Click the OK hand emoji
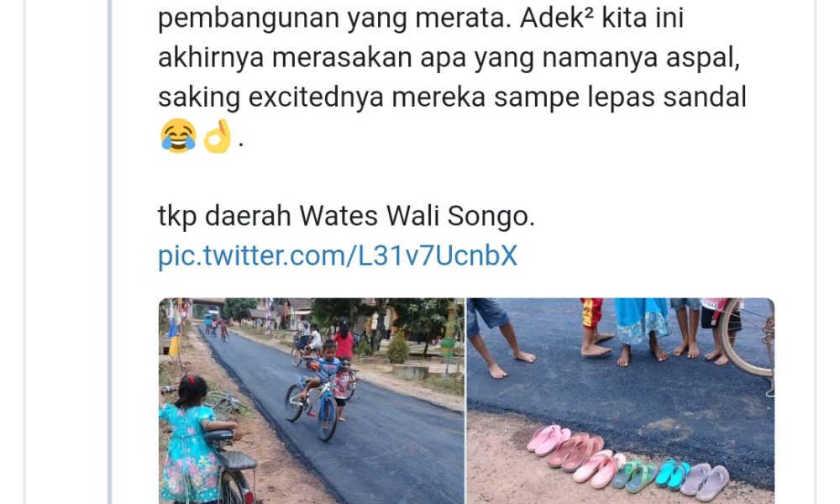This screenshot has height=504, width=840. coord(217,136)
